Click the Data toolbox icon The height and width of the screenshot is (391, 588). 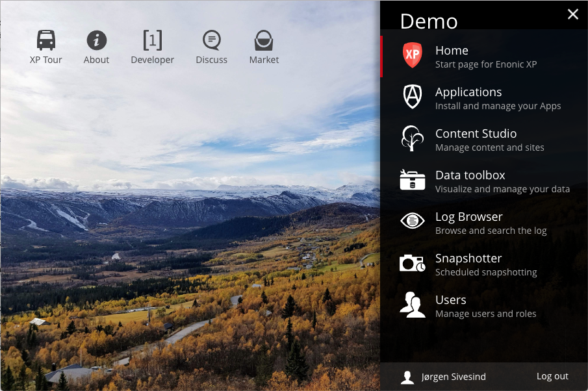click(x=412, y=180)
